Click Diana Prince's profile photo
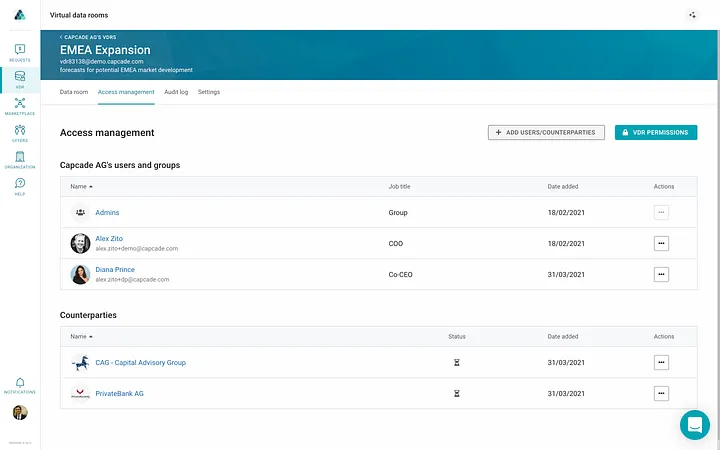720x450 pixels. pyautogui.click(x=80, y=274)
